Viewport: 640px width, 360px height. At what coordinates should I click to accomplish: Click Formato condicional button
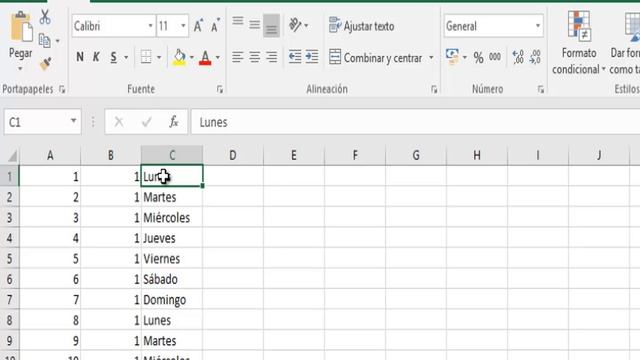tap(578, 43)
